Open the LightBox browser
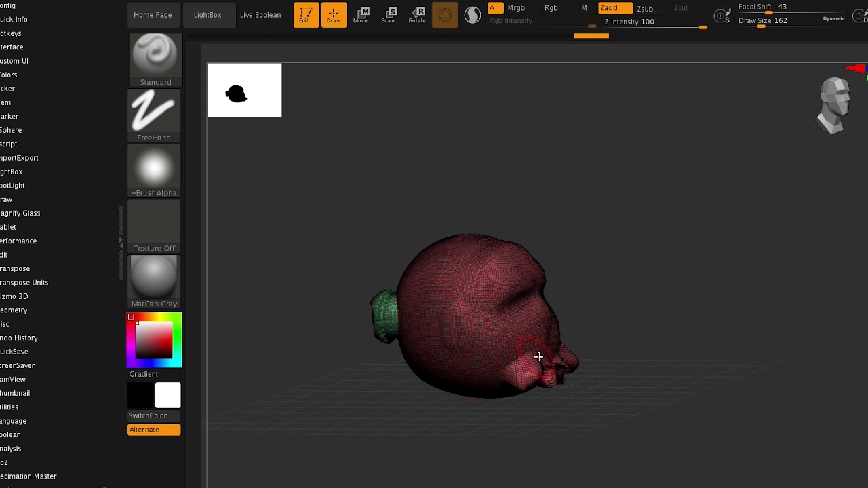Screen dimensions: 868x488 point(208,15)
